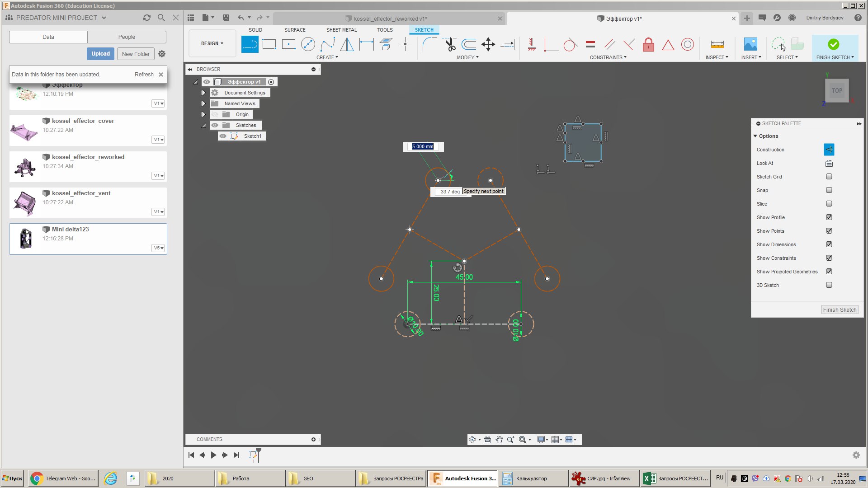Hide the Sketches folder visibility eye

click(x=215, y=125)
